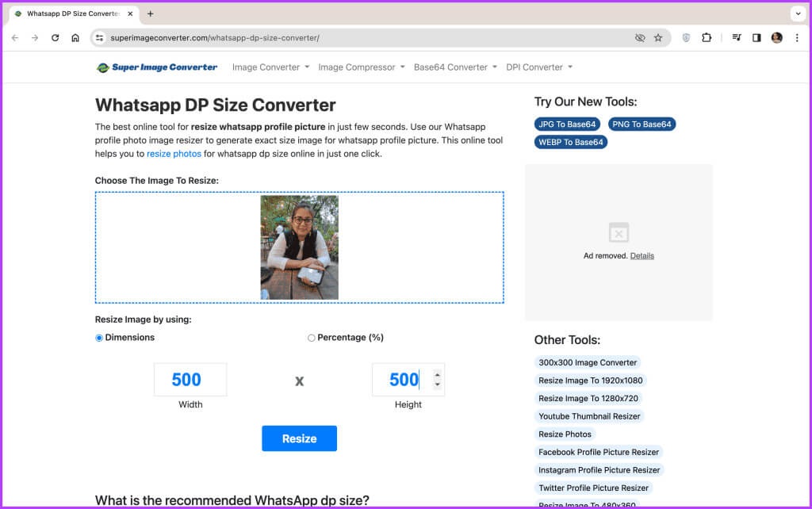
Task: Open the Chrome three-dot menu
Action: coord(797,38)
